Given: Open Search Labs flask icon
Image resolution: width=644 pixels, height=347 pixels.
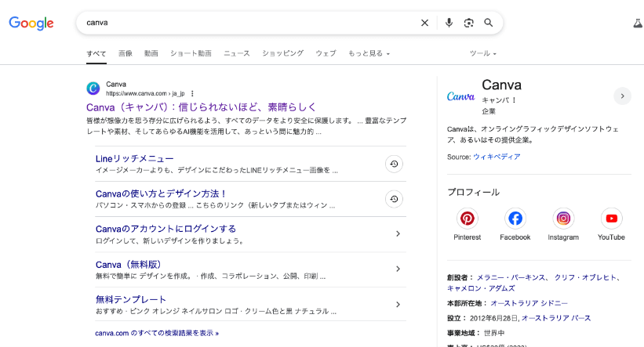Looking at the screenshot, I should click(x=637, y=23).
